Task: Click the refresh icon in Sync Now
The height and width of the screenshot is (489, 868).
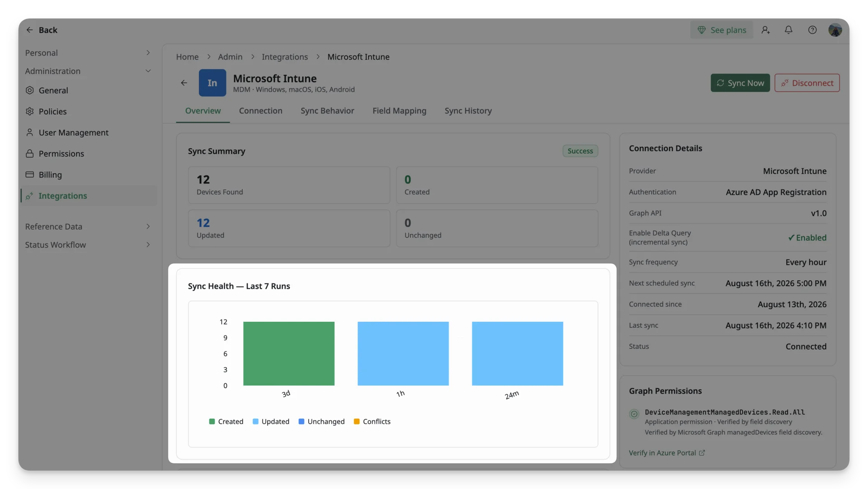Action: coord(720,83)
